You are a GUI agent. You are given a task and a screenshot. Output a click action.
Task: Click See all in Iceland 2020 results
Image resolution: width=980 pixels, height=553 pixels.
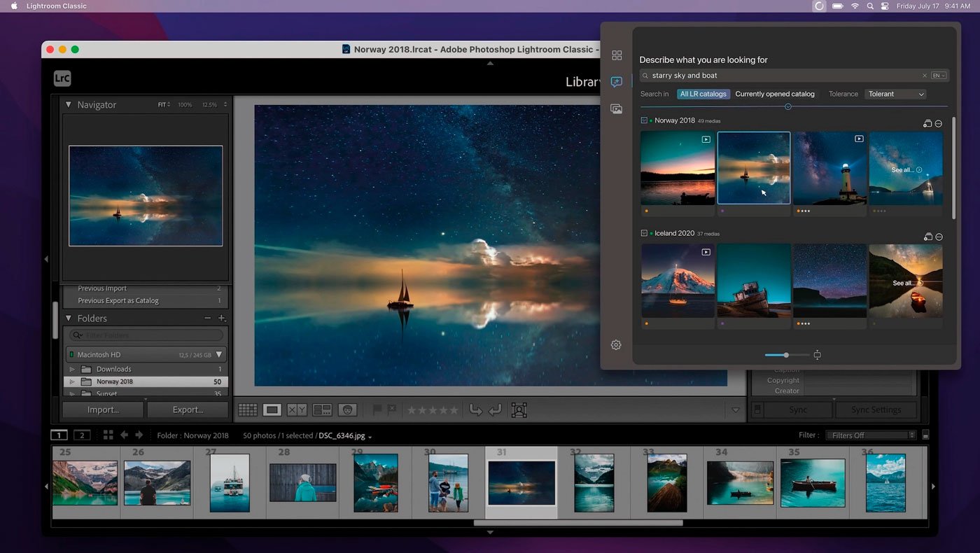(908, 283)
